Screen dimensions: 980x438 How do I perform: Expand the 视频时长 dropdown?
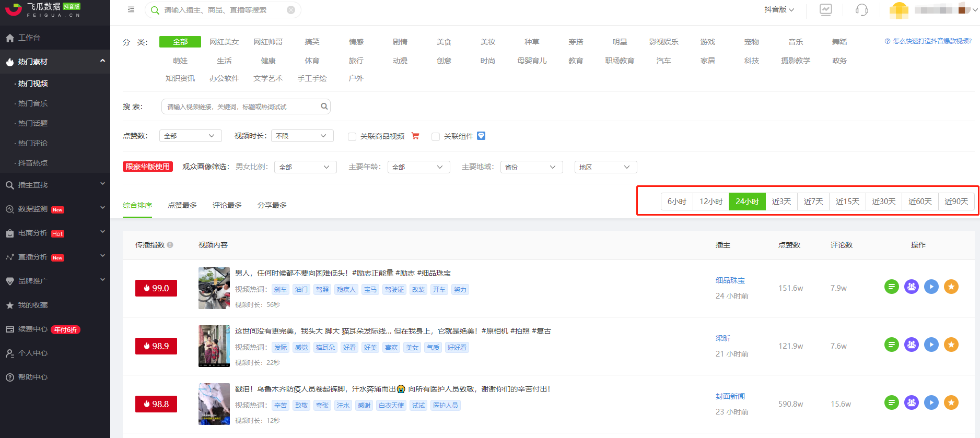tap(302, 136)
